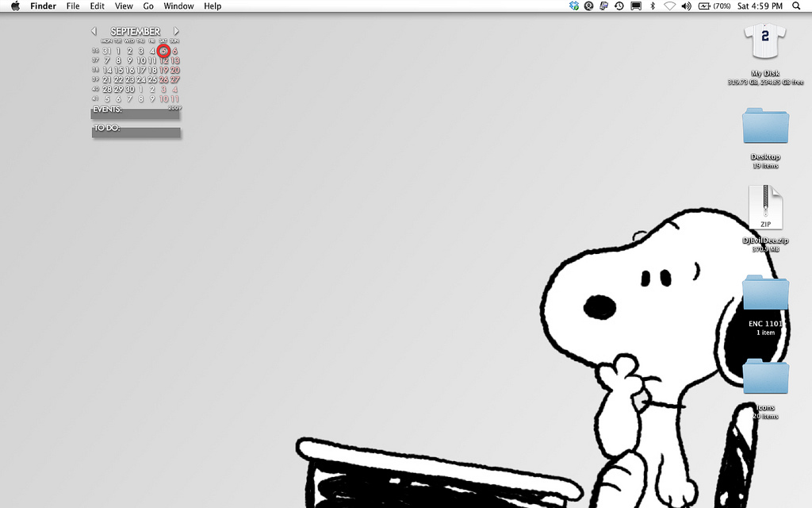Select the My Disk jersey icon
The image size is (812, 508).
click(x=765, y=41)
